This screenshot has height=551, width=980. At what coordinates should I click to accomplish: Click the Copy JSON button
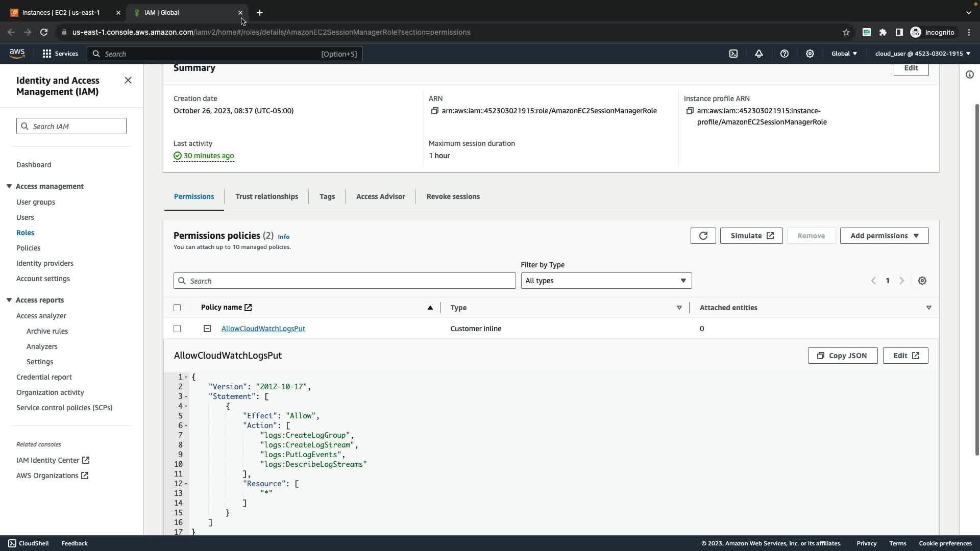(842, 356)
